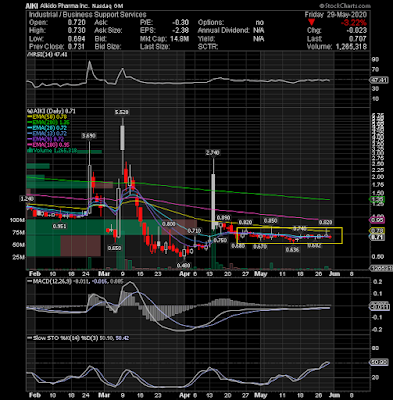393x400 pixels.
Task: Click the Mkt Cap value 14.8M
Action: point(180,39)
